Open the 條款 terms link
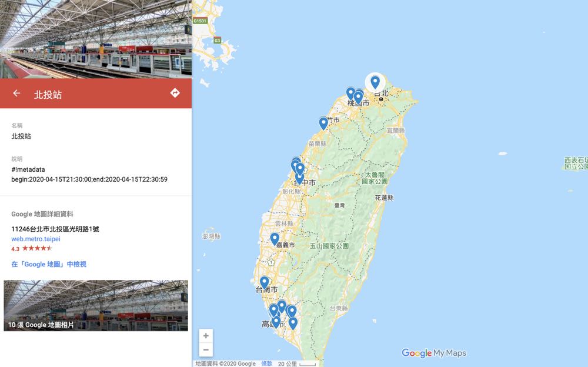 (x=266, y=363)
